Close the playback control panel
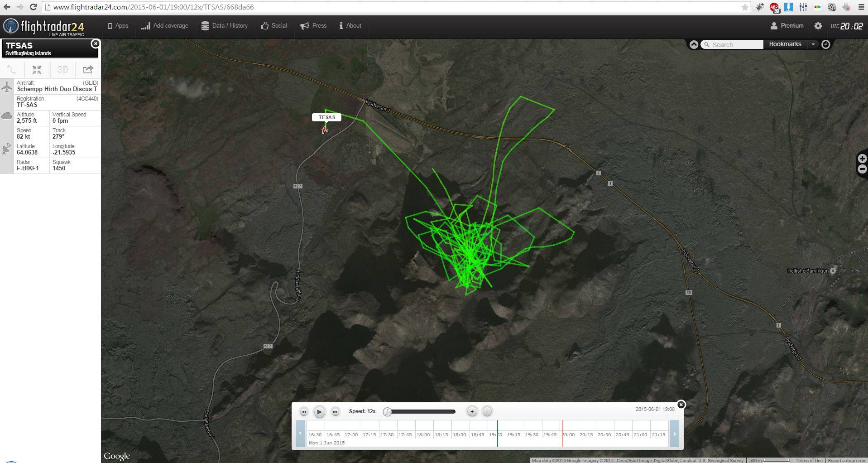 pos(681,405)
